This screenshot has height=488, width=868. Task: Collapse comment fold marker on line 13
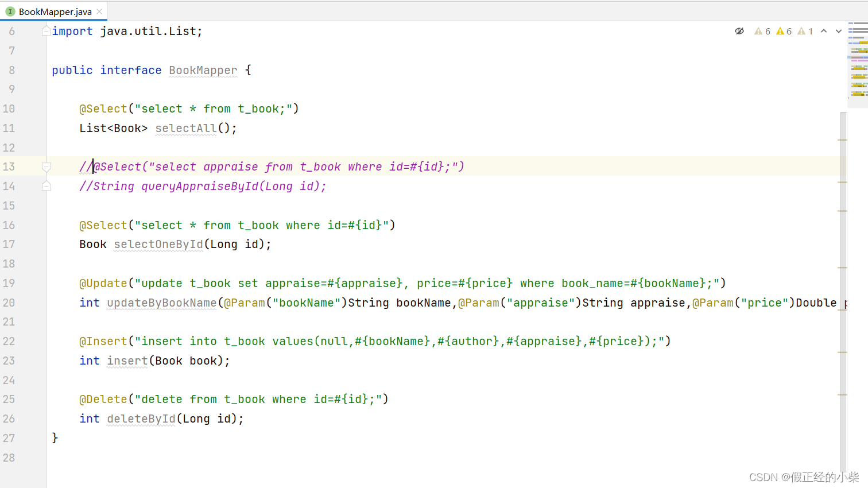[x=46, y=166]
